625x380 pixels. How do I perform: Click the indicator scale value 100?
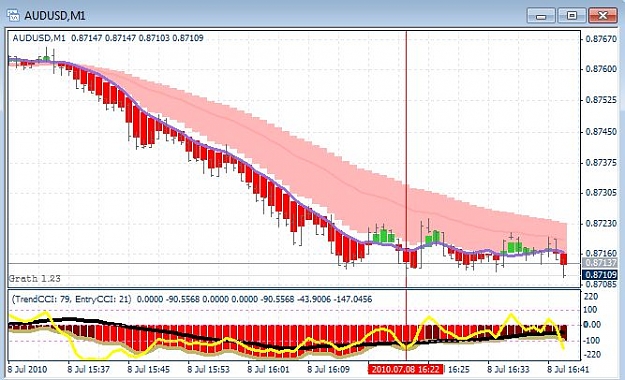590,310
